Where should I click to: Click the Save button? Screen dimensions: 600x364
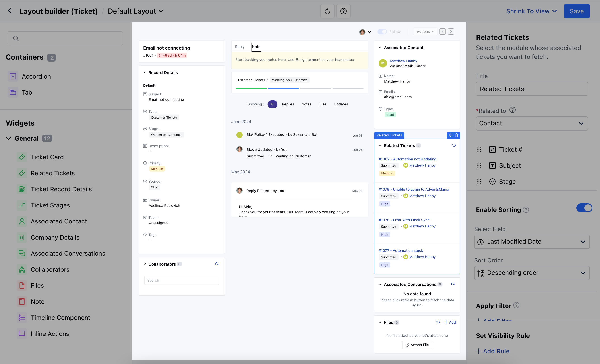pos(576,11)
